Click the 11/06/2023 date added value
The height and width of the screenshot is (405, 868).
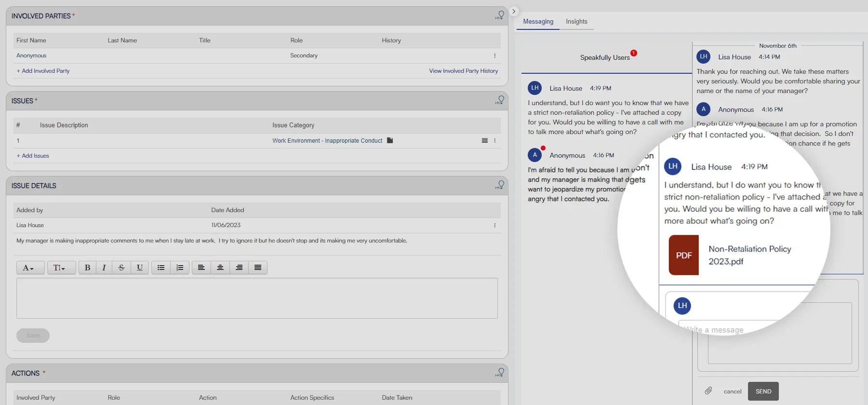pos(226,225)
